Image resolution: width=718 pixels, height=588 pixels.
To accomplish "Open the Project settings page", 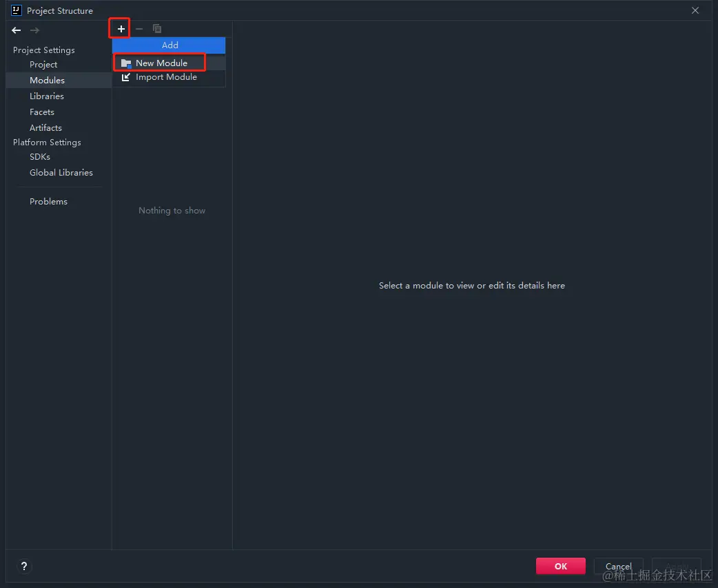I will pyautogui.click(x=43, y=65).
